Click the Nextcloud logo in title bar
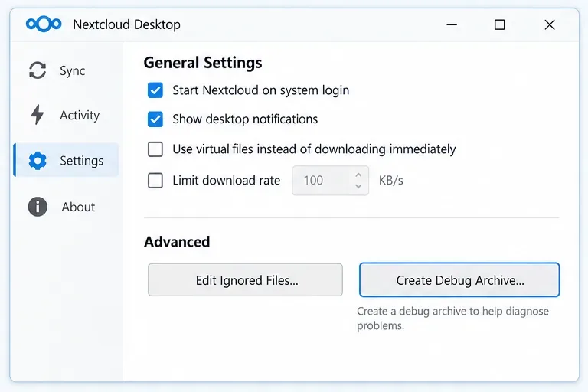The height and width of the screenshot is (392, 588). [x=44, y=24]
